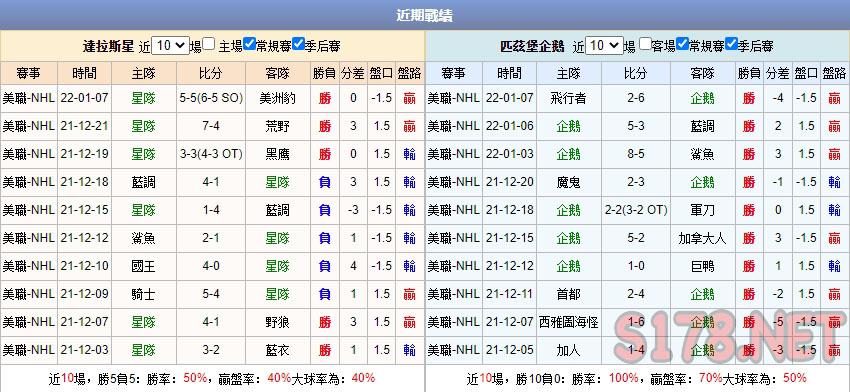Toggle 主場 checkbox for 達拉斯星
The image size is (850, 392).
tap(209, 44)
